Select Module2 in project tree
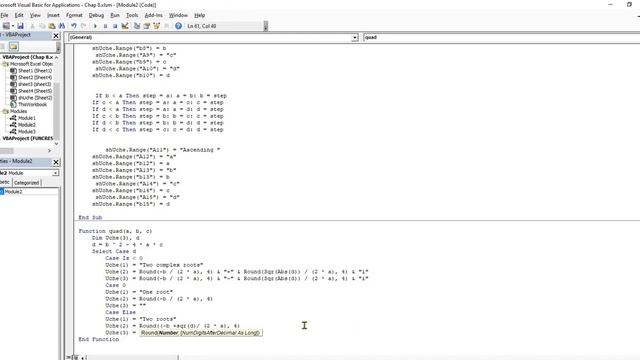Image resolution: width=640 pixels, height=360 pixels. point(27,125)
